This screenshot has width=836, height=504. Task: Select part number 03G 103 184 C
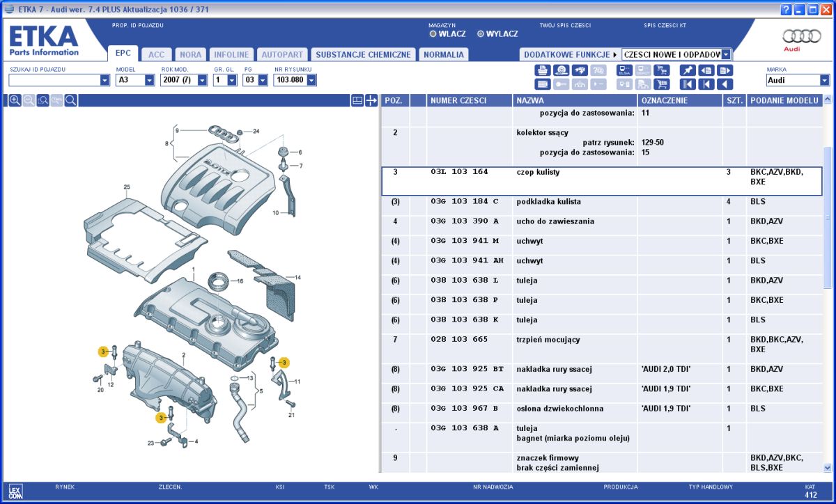pos(465,201)
